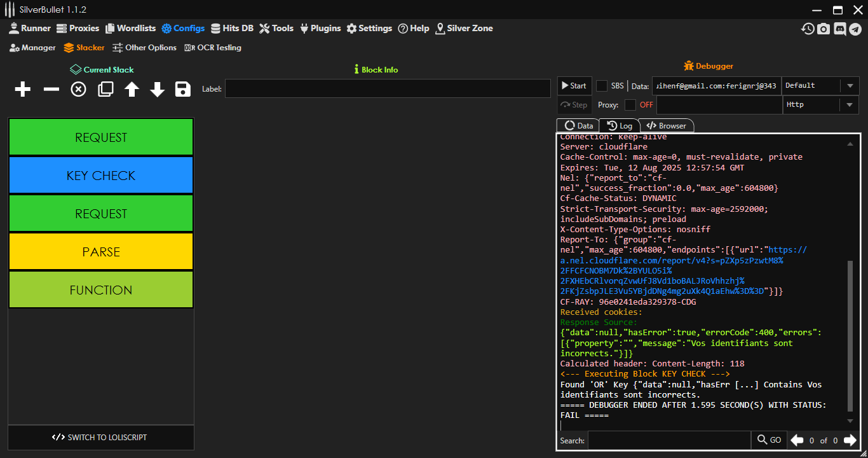The height and width of the screenshot is (458, 868).
Task: Go to previous search result arrow
Action: 797,440
